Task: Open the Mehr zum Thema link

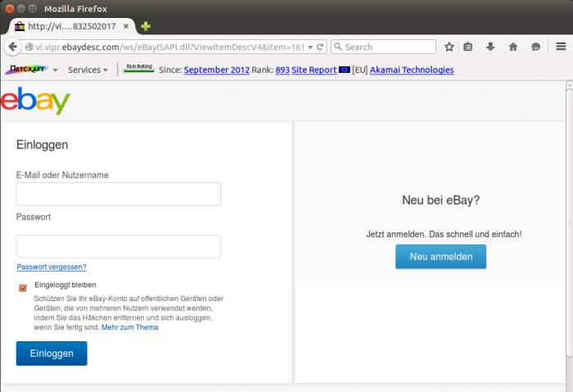Action: pos(129,327)
